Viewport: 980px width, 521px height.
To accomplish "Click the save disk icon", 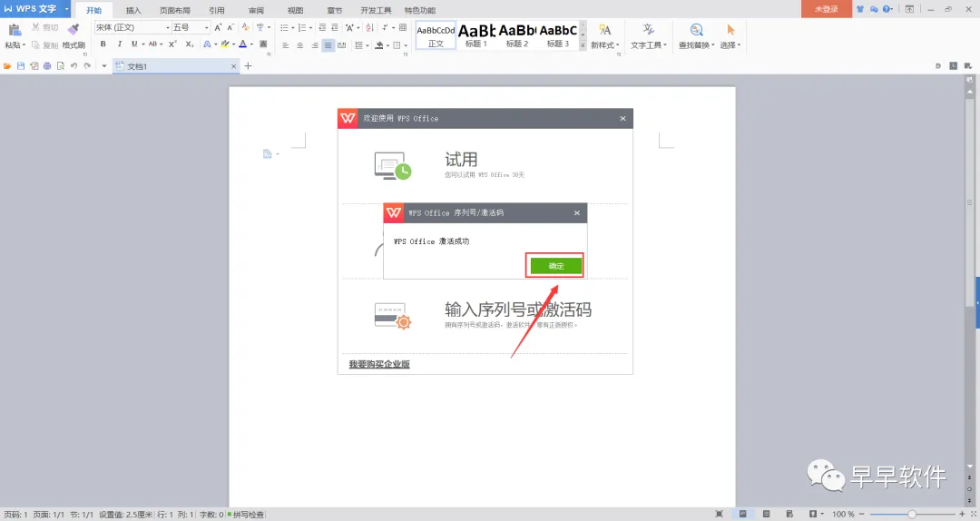I will (21, 65).
